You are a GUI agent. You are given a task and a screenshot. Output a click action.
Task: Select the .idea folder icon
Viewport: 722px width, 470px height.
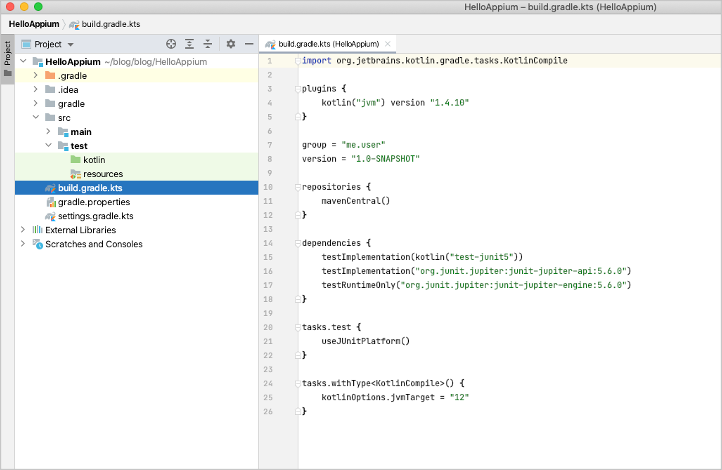point(50,89)
